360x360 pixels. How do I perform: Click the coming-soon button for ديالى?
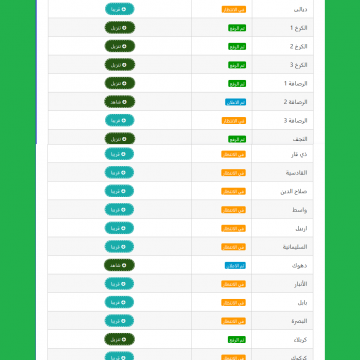click(x=120, y=9)
